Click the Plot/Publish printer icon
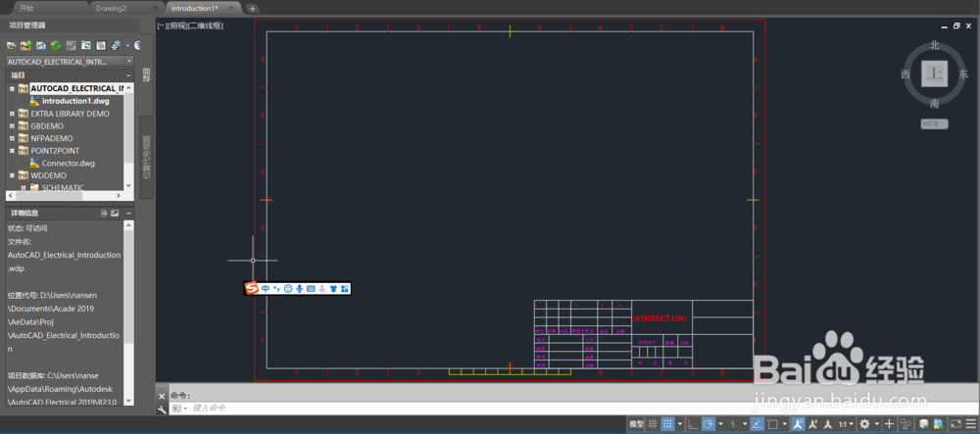The height and width of the screenshot is (434, 980). coord(116,46)
